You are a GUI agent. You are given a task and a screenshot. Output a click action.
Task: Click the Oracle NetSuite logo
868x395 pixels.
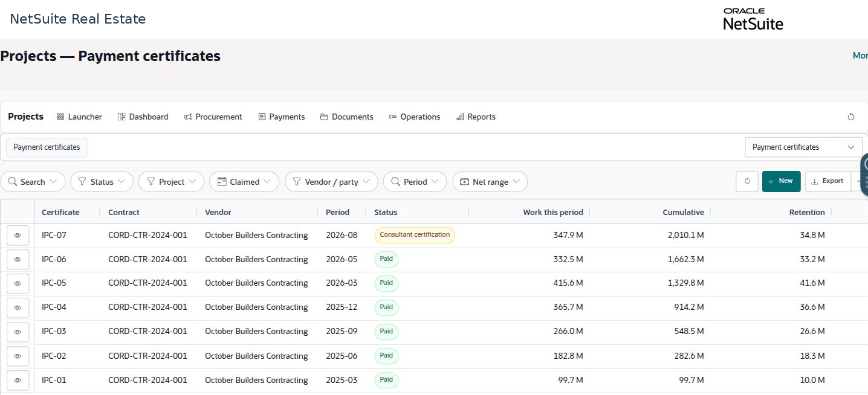753,19
